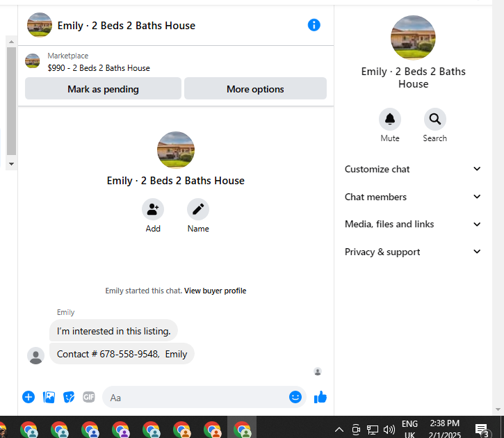This screenshot has width=504, height=438.
Task: View buyer profile link
Action: [215, 291]
